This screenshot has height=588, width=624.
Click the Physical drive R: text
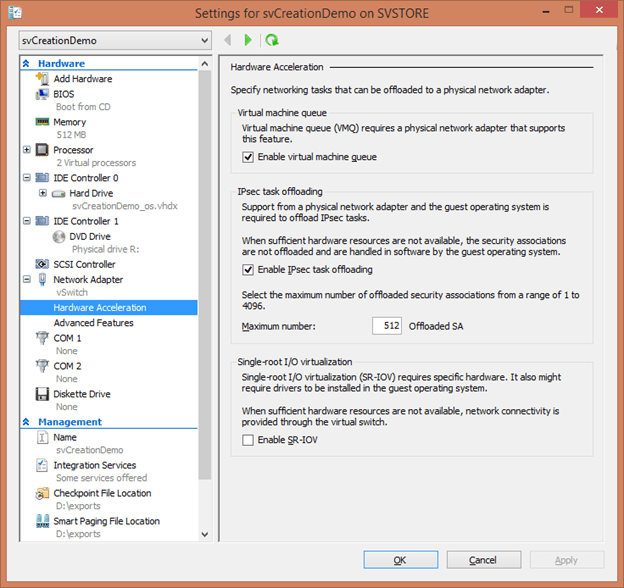(x=105, y=249)
